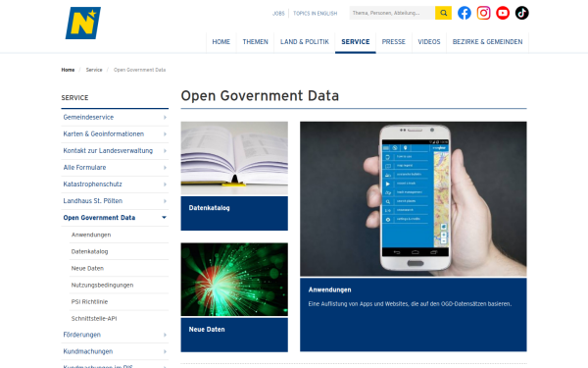
Task: Expand the Kundmachungen chevron
Action: [x=165, y=352]
